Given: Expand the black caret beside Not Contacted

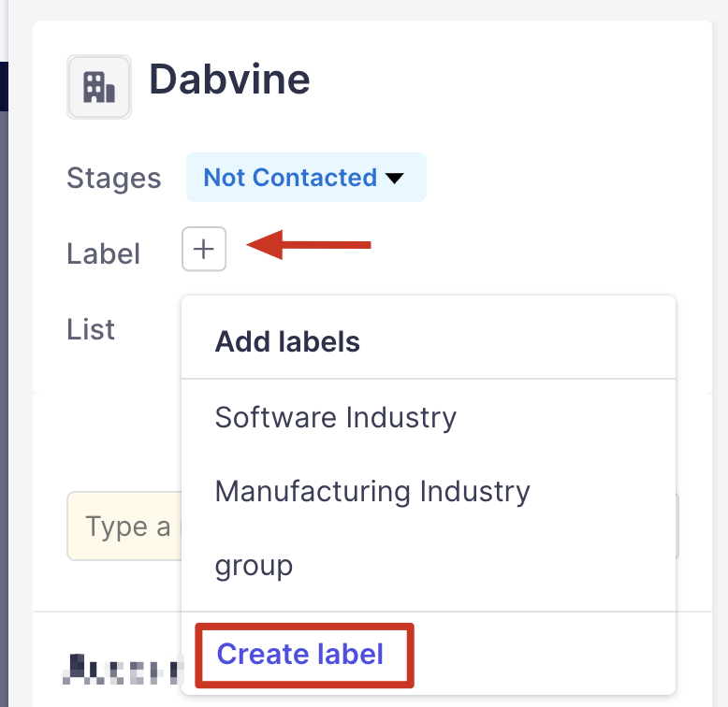Looking at the screenshot, I should tap(394, 178).
